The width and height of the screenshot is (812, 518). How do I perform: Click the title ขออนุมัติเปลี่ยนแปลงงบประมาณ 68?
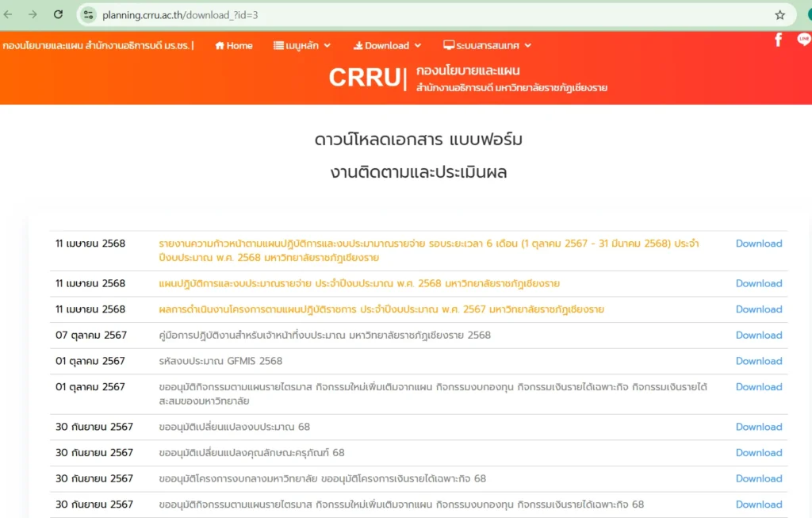pyautogui.click(x=235, y=427)
